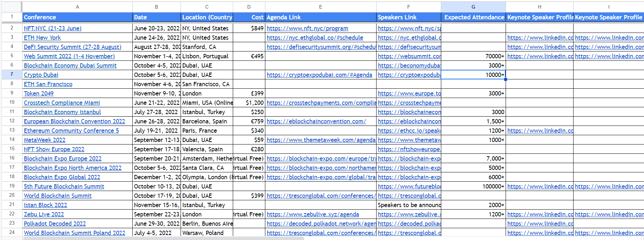Select the 70000+ attendance cell
The image size is (644, 240).
473,56
